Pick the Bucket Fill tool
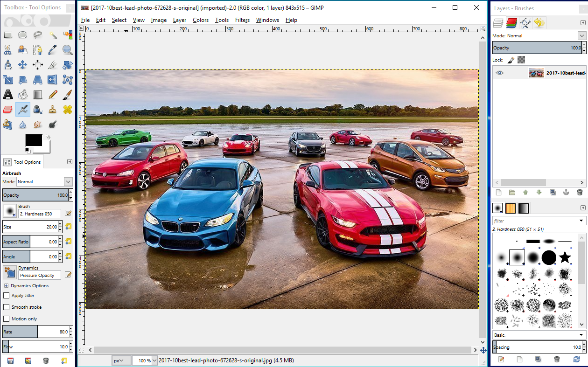The width and height of the screenshot is (588, 367). point(23,95)
